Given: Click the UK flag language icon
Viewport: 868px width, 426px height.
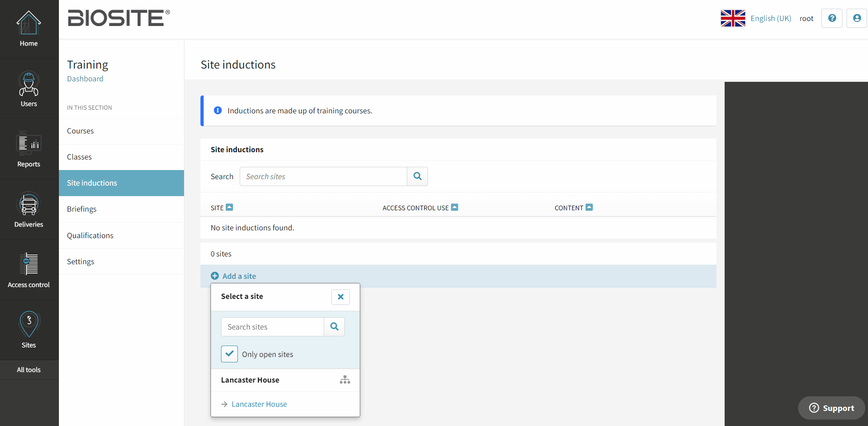Looking at the screenshot, I should tap(733, 18).
